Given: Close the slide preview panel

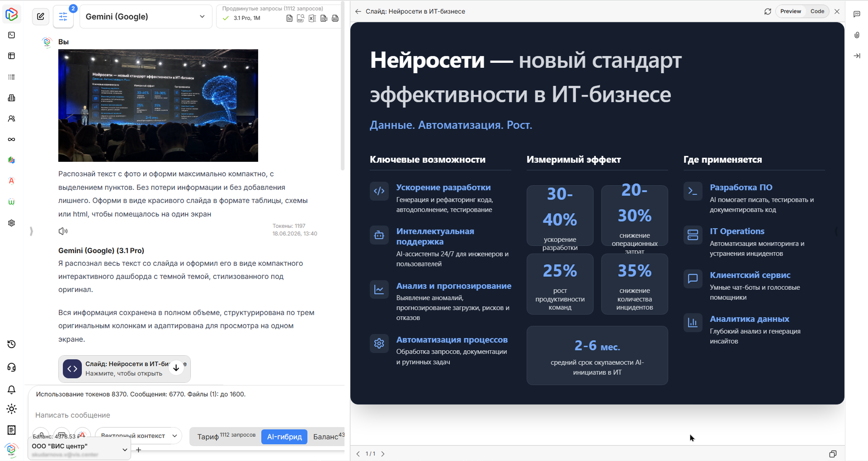Looking at the screenshot, I should point(837,11).
